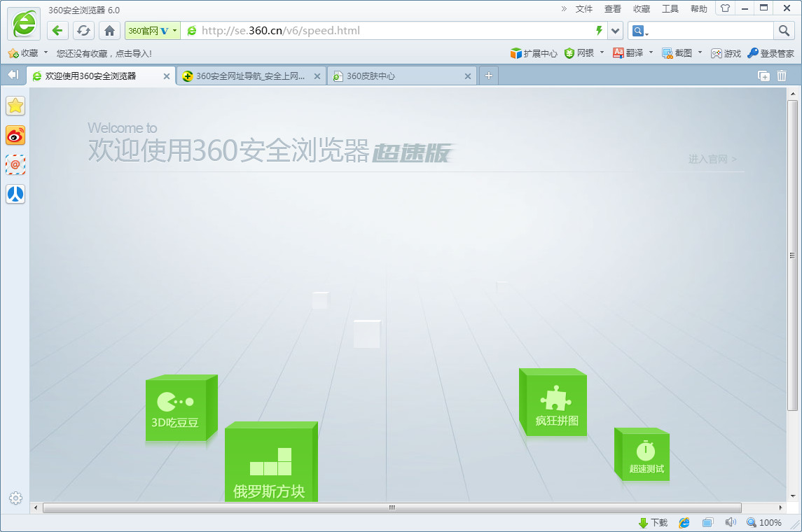Open sidebar Weibo icon

(15, 135)
